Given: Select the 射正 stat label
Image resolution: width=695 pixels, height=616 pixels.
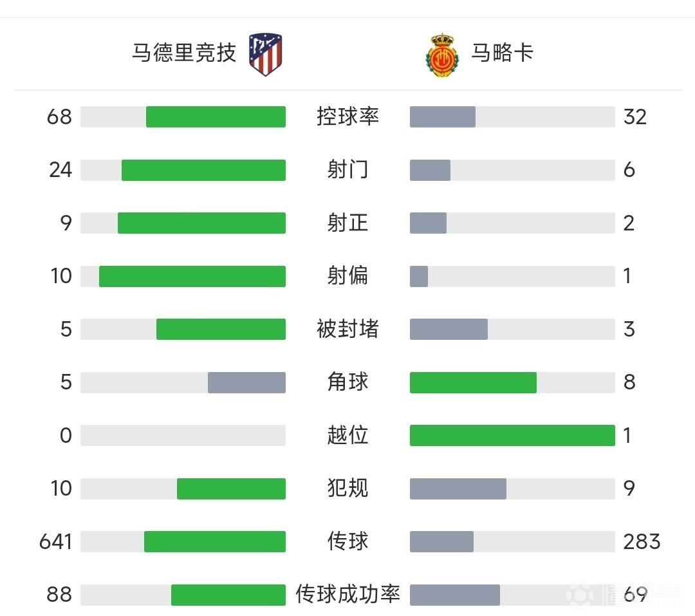Looking at the screenshot, I should pyautogui.click(x=347, y=223).
